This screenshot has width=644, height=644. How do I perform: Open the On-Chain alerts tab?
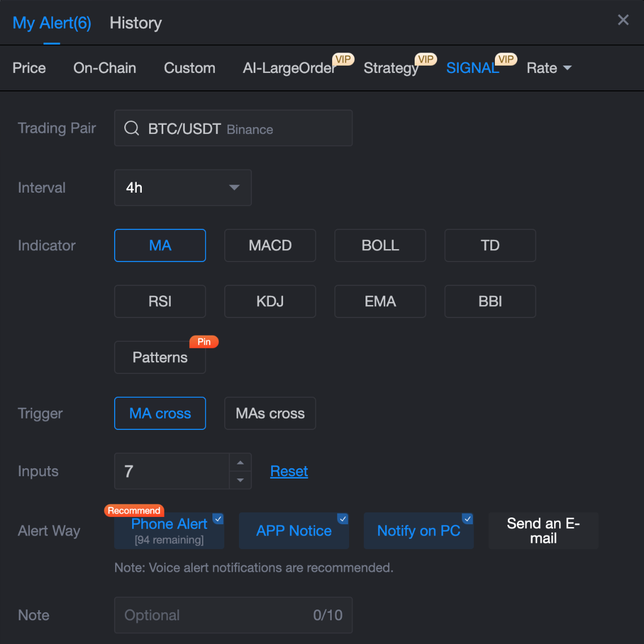(105, 68)
